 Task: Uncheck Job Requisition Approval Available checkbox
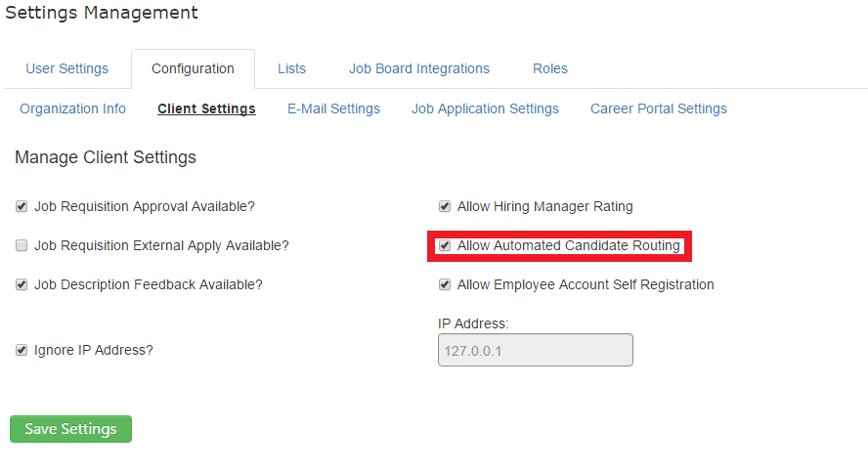[22, 207]
